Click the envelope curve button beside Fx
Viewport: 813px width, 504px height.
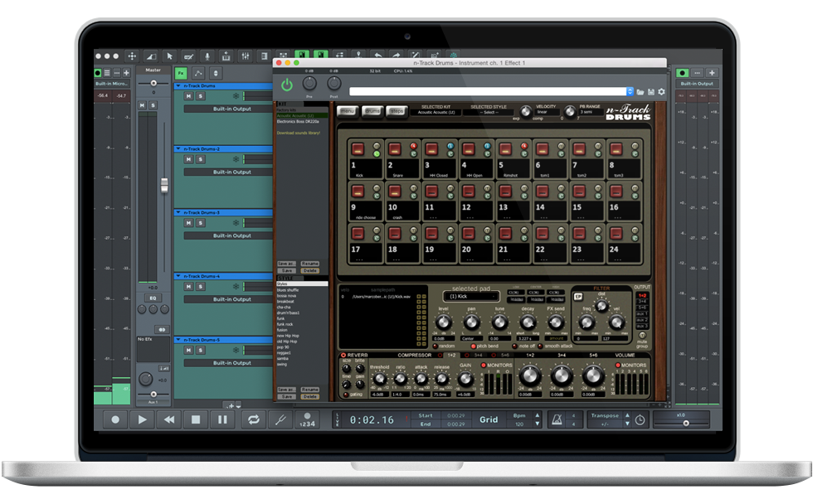198,73
